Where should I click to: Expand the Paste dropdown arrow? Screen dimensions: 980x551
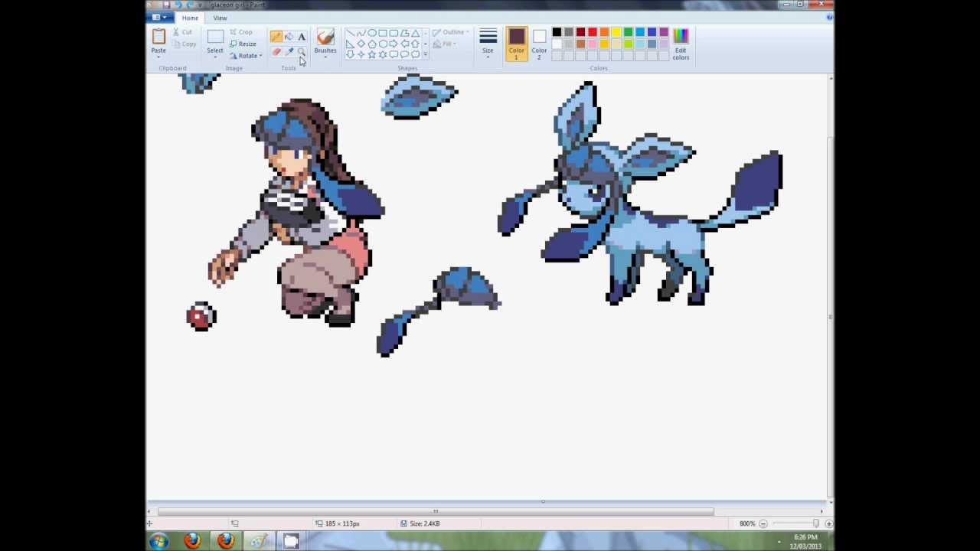point(158,57)
